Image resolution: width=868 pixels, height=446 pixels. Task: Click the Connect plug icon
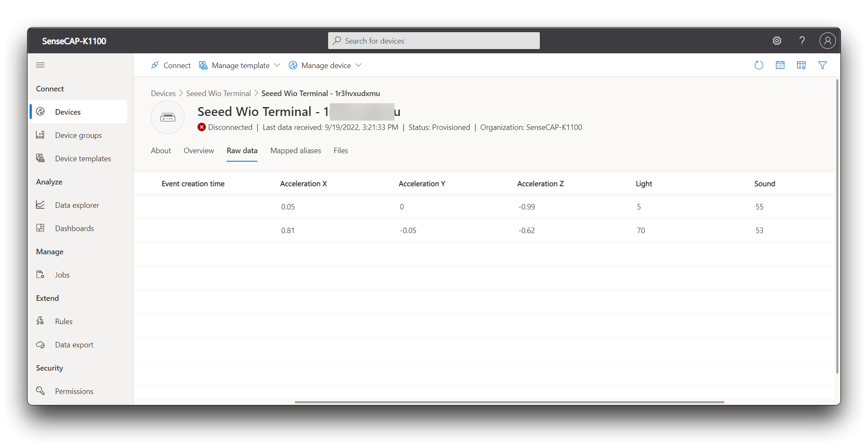tap(155, 65)
